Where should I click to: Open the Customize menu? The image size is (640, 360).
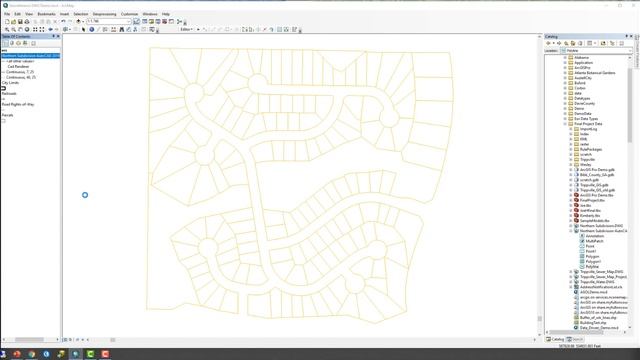pos(129,14)
